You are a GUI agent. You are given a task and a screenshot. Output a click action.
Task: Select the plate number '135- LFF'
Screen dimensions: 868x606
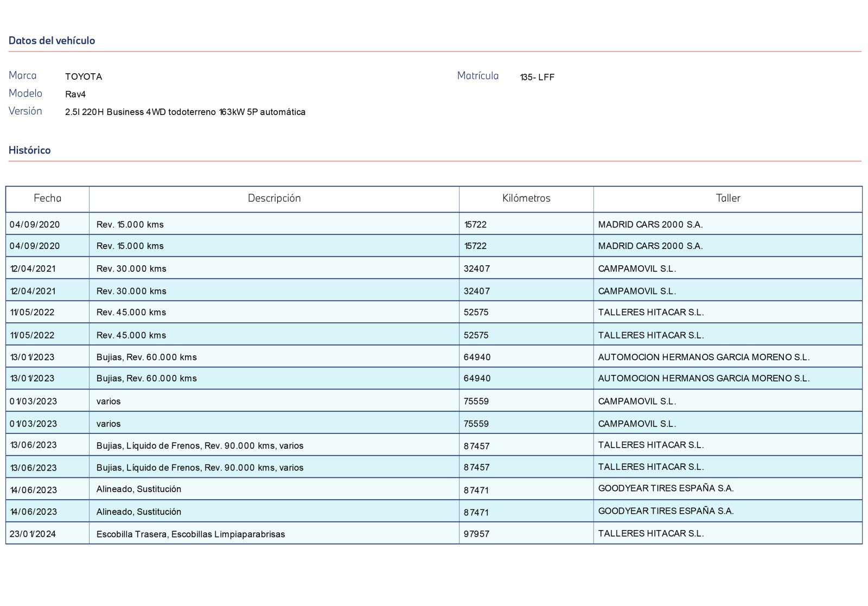coord(537,77)
